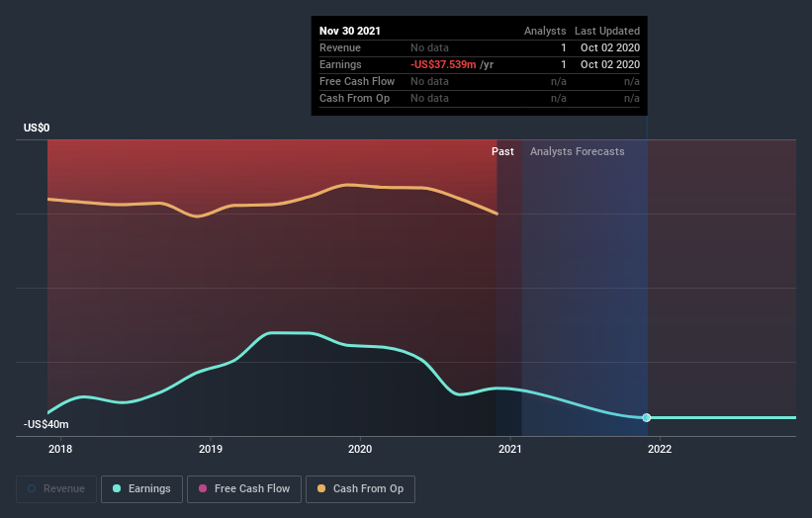Click the Earnings row label in tooltip
The height and width of the screenshot is (518, 812).
[x=341, y=64]
